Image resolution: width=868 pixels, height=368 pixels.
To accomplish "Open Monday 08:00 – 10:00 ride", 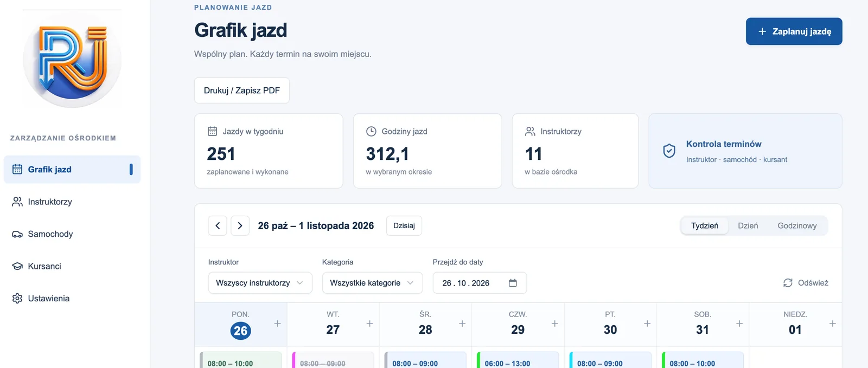I will point(241,360).
